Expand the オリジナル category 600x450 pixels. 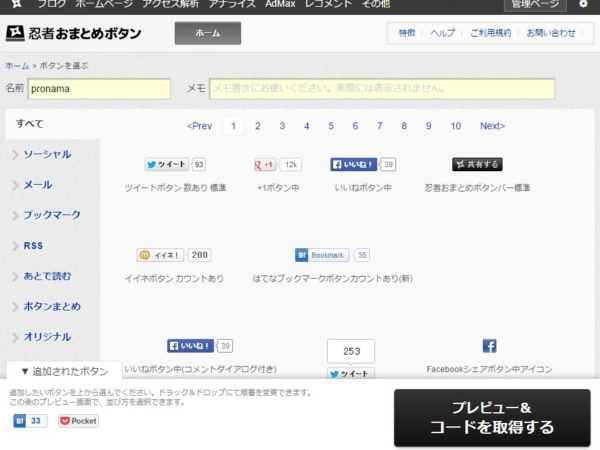pyautogui.click(x=47, y=337)
